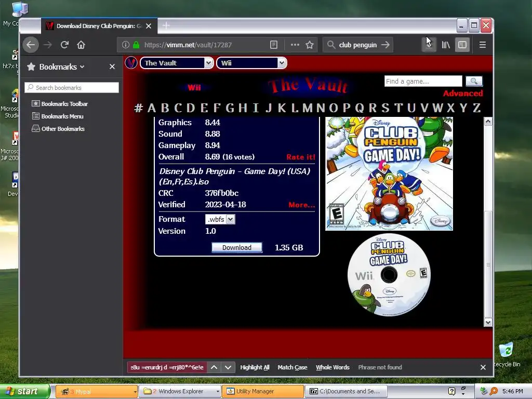532x399 pixels.
Task: Click the Search bookmarks field
Action: click(x=72, y=87)
